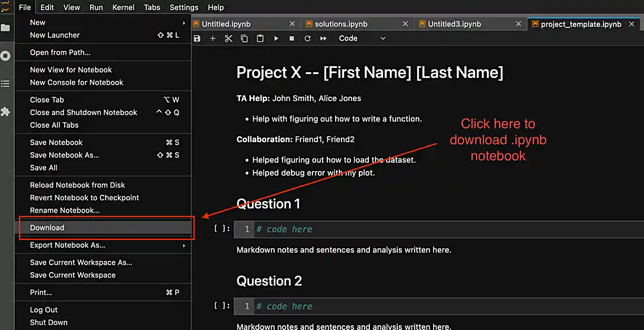
Task: Run the selected cell with the play icon
Action: [x=276, y=38]
